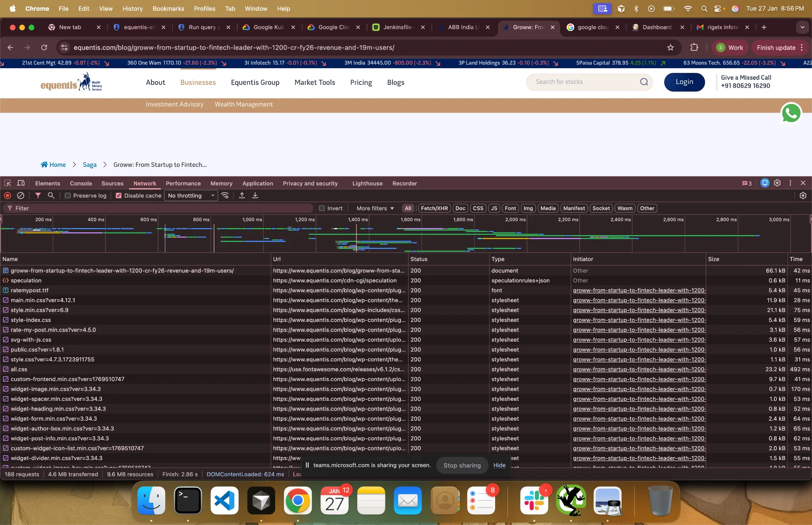The height and width of the screenshot is (525, 812).
Task: View site information icon in address bar
Action: click(x=64, y=48)
